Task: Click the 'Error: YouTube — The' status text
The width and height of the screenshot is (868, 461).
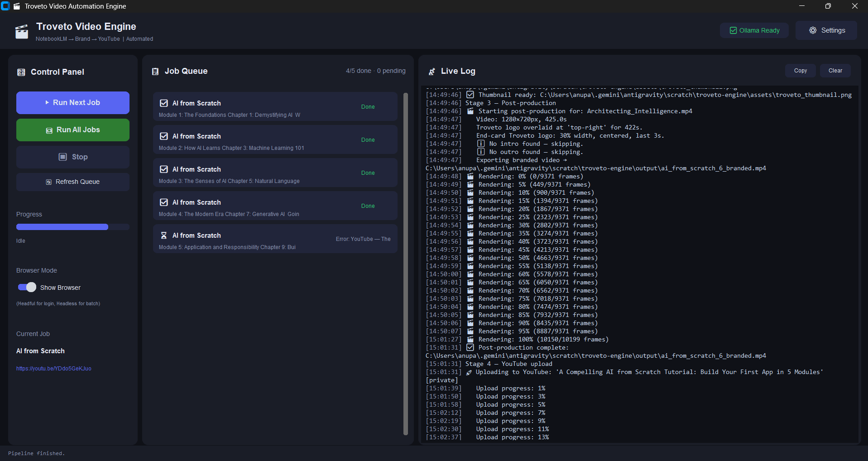Action: [x=363, y=239]
